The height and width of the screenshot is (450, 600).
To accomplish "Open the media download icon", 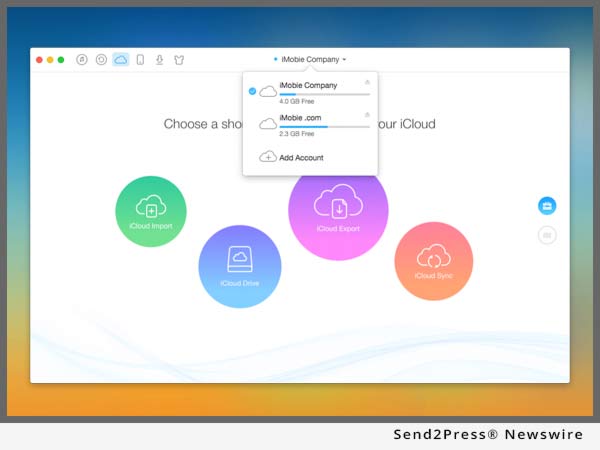I will (x=160, y=60).
